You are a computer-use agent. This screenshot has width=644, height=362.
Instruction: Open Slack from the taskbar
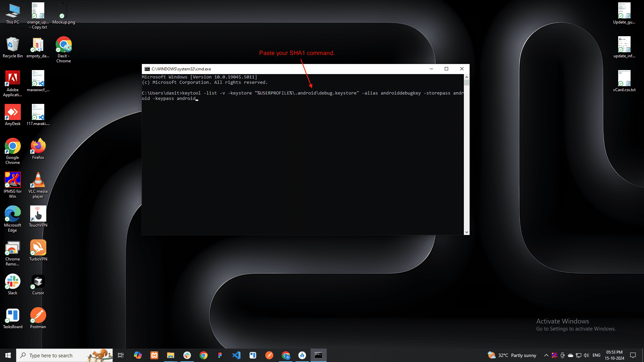(x=187, y=355)
